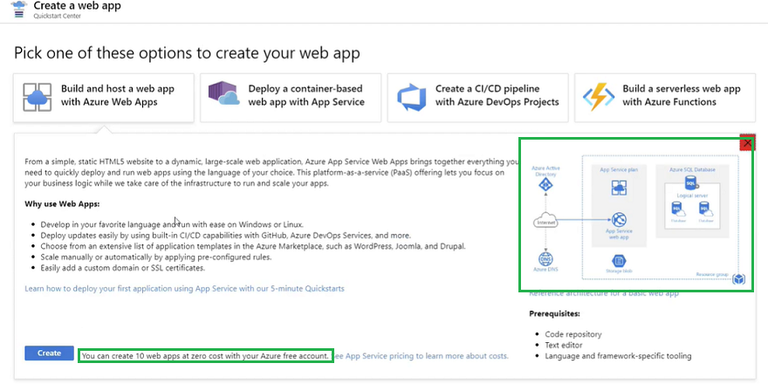Click the blue Create button
768x384 pixels.
click(49, 353)
